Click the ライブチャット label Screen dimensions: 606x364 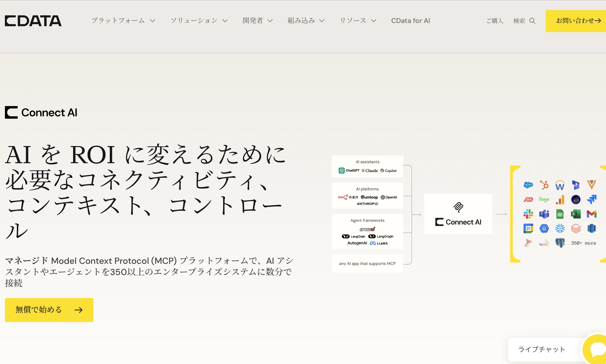tap(541, 349)
